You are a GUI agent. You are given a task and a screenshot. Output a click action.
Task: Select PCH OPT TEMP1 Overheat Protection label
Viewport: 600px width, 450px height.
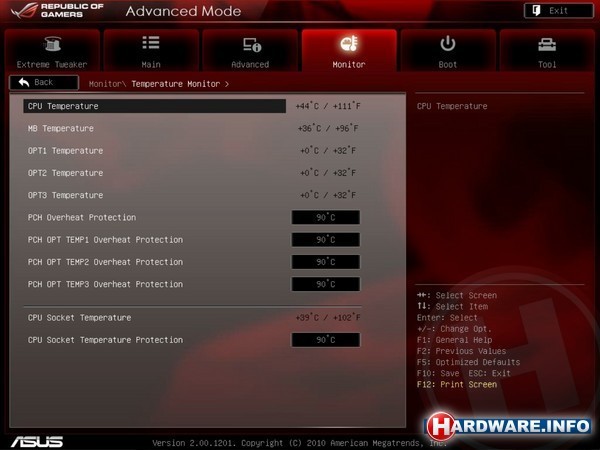tap(105, 240)
